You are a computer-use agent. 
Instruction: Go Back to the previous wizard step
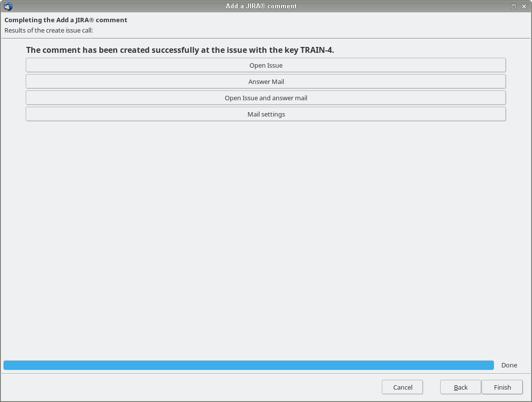pos(460,387)
